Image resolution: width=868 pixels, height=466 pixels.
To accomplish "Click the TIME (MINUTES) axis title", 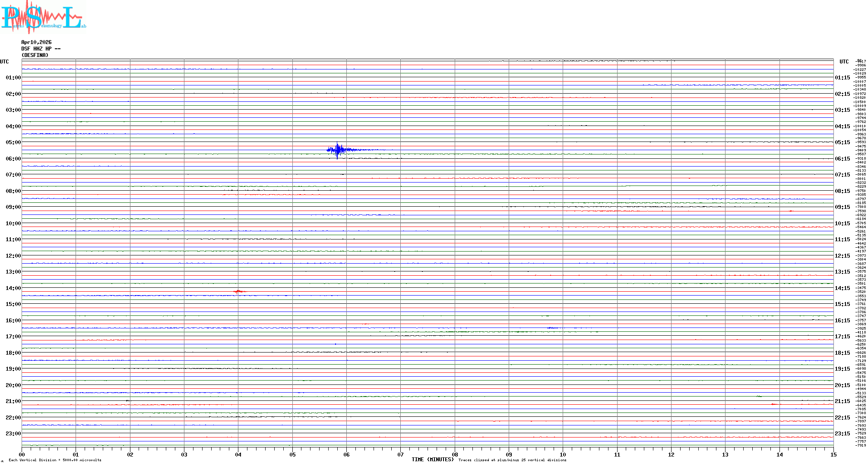I will (432, 460).
